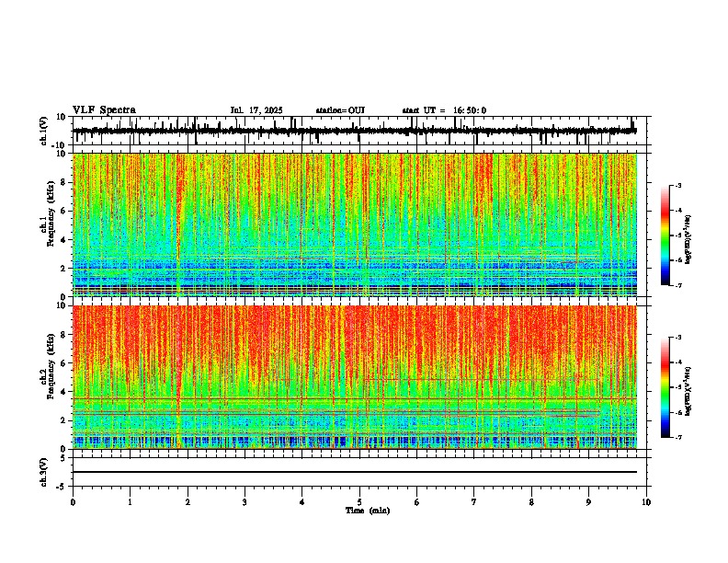This screenshot has width=728, height=563.
Task: Click the ch.1 frequency axis tick "8"
Action: [65, 182]
